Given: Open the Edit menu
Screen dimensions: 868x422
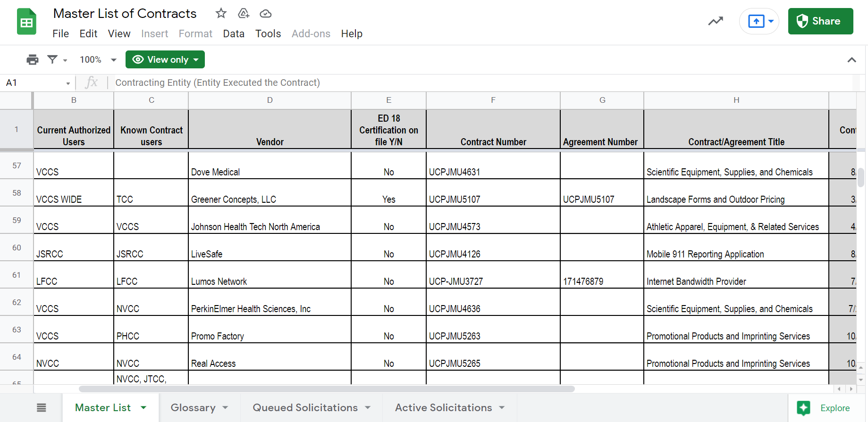Looking at the screenshot, I should [88, 33].
